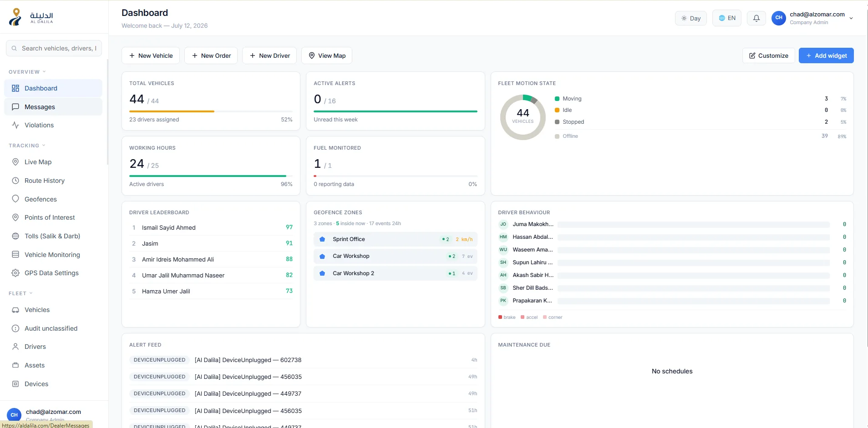Click Working Hours progress bar
This screenshot has width=868, height=428.
coord(211,176)
